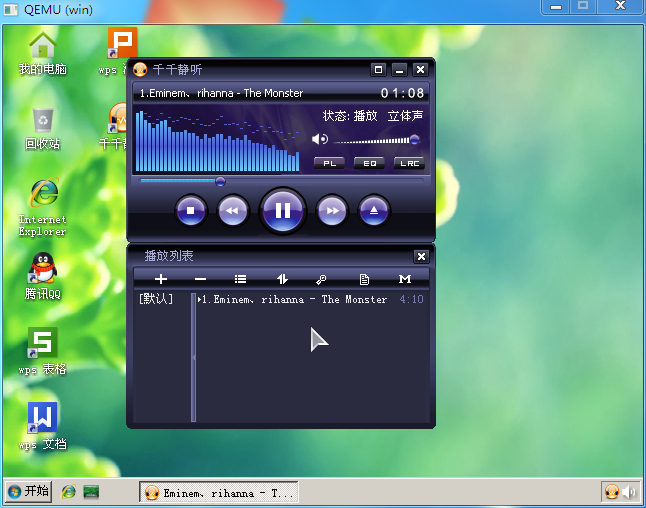The image size is (646, 508).
Task: Open the playback mode M icon
Action: (x=405, y=279)
